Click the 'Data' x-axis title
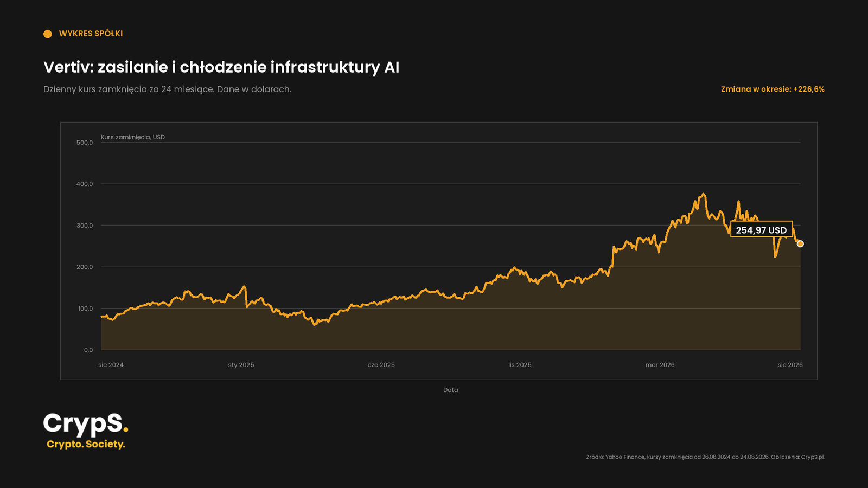The height and width of the screenshot is (488, 868). click(450, 390)
